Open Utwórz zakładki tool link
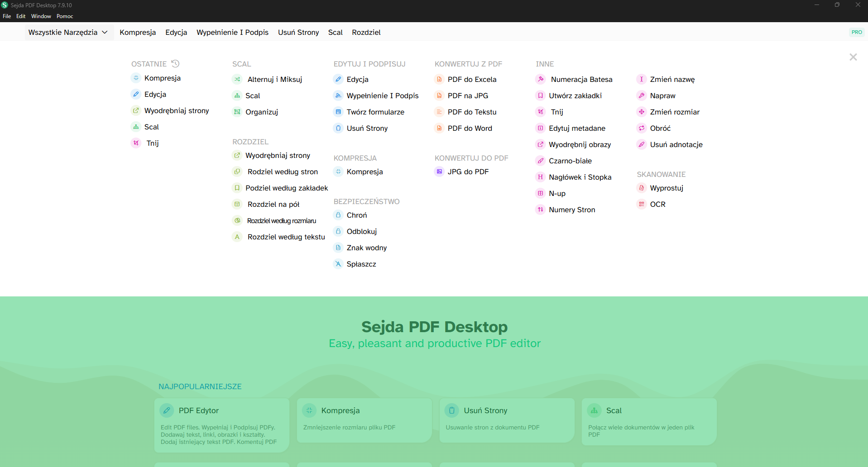The height and width of the screenshot is (467, 868). point(575,95)
